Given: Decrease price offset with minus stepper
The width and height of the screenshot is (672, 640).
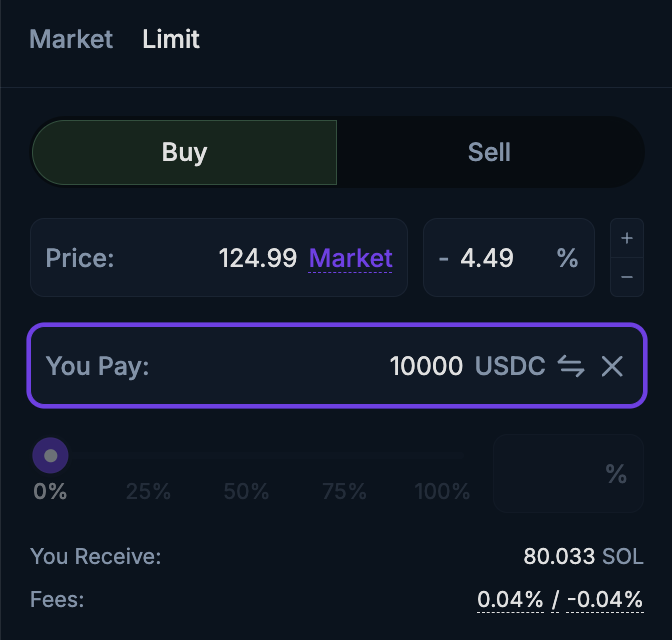Looking at the screenshot, I should click(627, 277).
